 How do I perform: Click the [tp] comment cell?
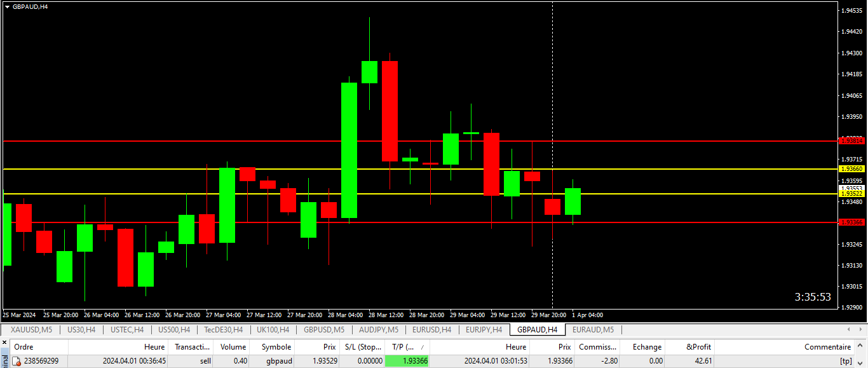point(845,361)
